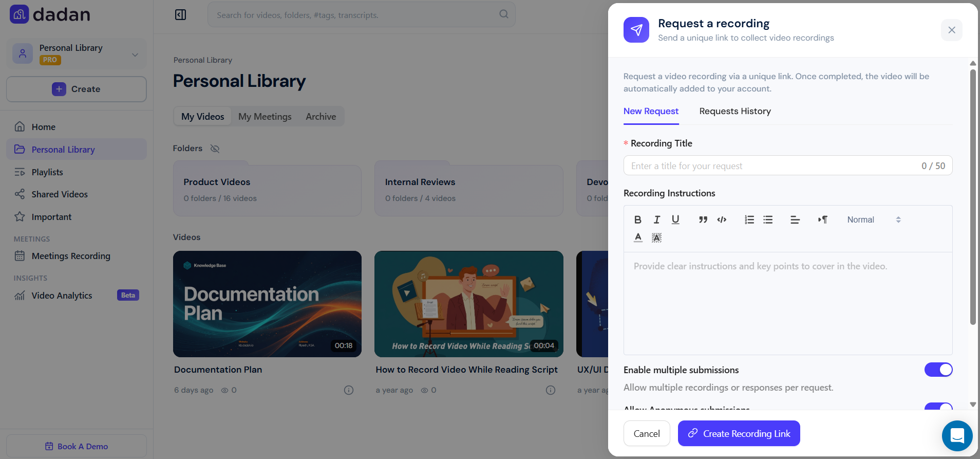This screenshot has height=459, width=980.
Task: Expand the Personal Library workspace dropdown
Action: click(135, 54)
